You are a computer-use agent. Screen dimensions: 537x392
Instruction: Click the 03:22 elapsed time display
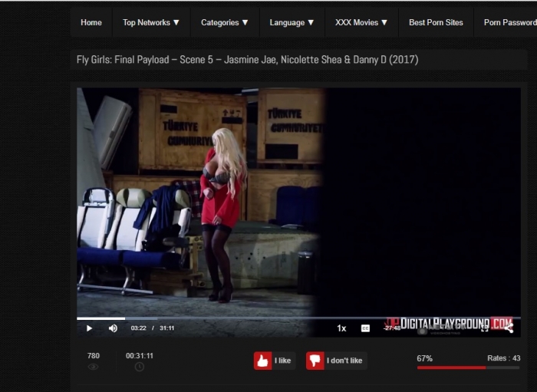coord(138,328)
